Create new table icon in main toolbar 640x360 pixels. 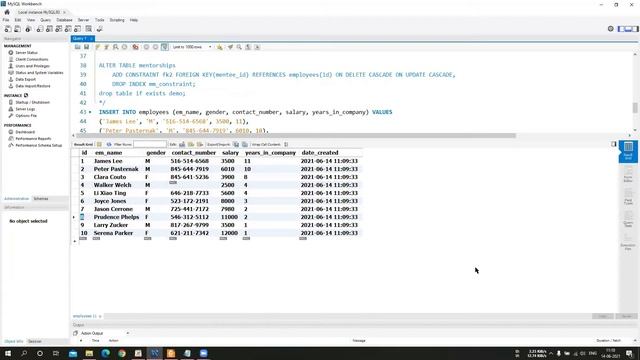[49, 29]
